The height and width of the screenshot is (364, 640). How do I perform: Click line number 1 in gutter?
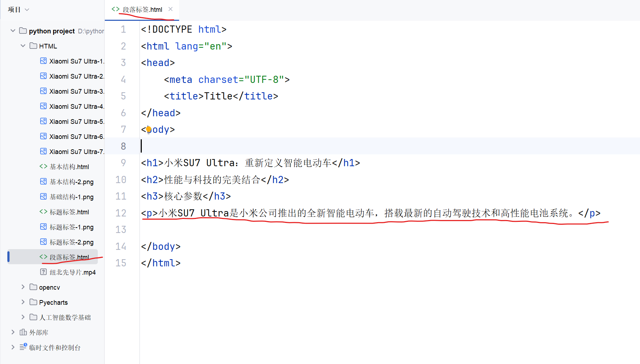[x=123, y=29]
